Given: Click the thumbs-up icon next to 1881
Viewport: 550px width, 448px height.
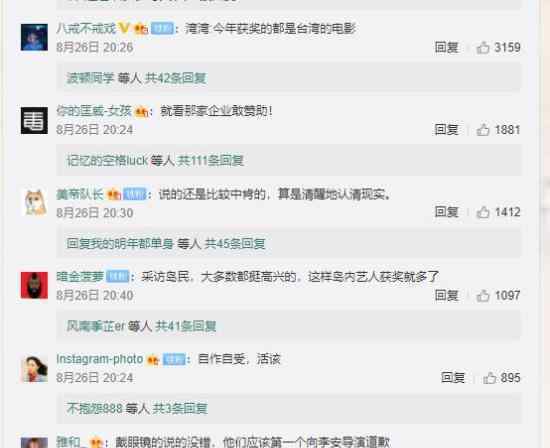Looking at the screenshot, I should tap(483, 130).
